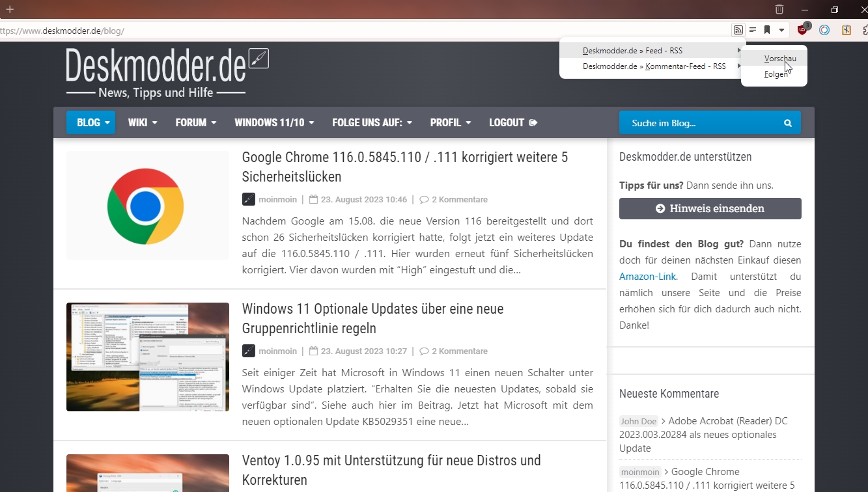Click arrow icon on Hinweis einsenden
Viewport: 868px width, 492px height.
pyautogui.click(x=660, y=208)
